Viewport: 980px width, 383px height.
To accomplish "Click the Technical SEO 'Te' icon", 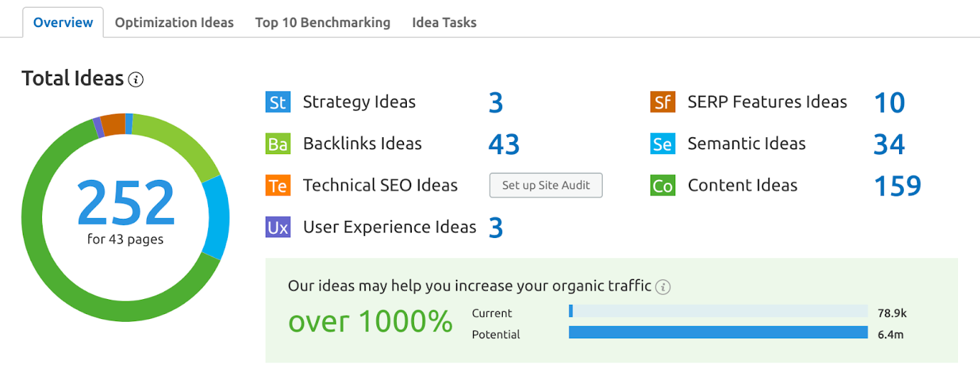I will pos(278,186).
